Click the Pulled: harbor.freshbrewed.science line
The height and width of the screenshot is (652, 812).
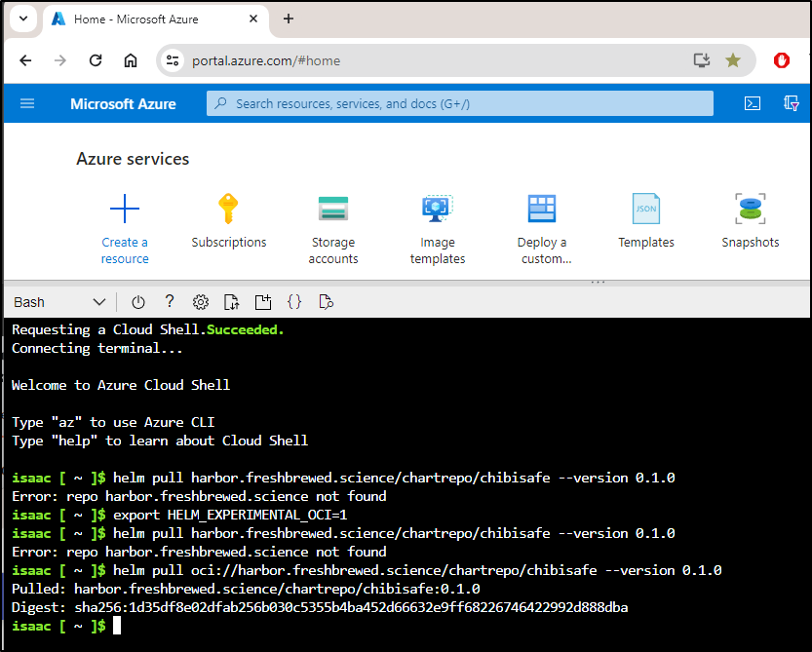tap(246, 589)
